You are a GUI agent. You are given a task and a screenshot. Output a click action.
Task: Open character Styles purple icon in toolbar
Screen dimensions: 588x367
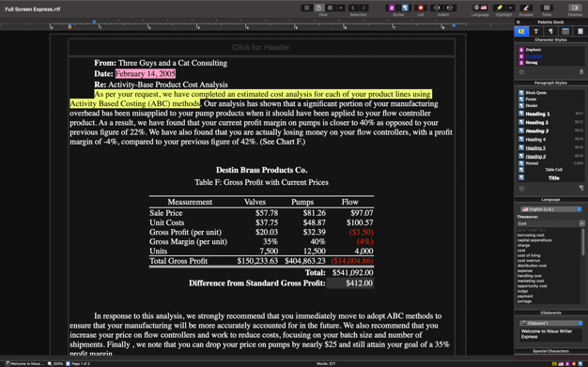pos(392,8)
